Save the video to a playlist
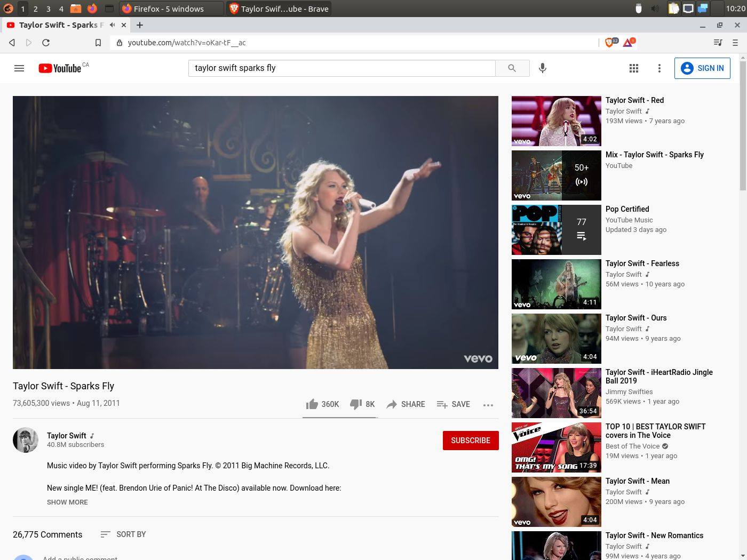Screen dimensions: 747x560 453,404
